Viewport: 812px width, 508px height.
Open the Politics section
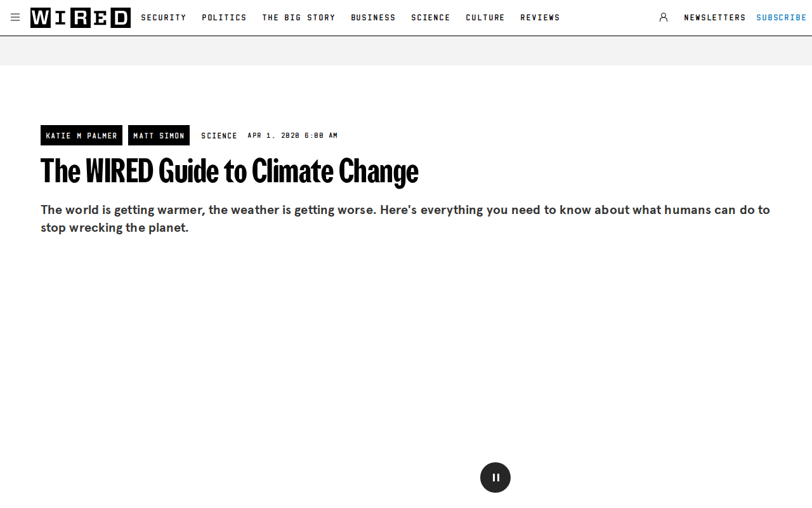point(224,18)
